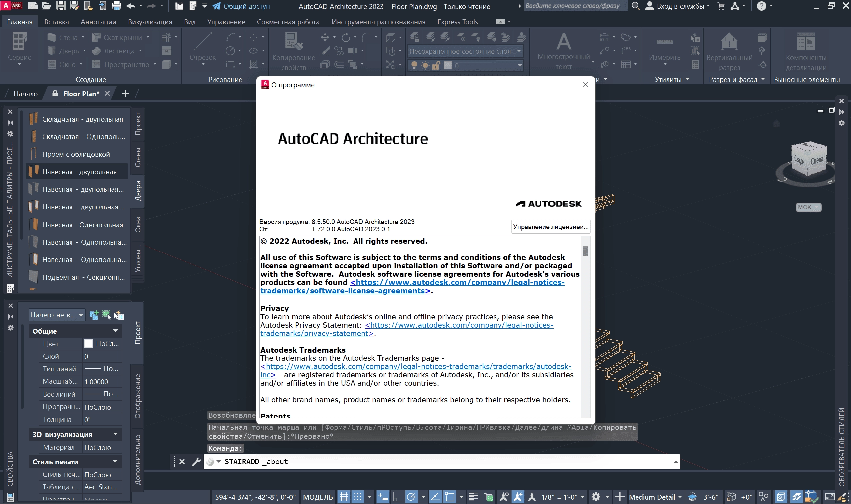Viewport: 851px width, 504px height.
Task: Click the МОДЕЛЬ button in status bar
Action: 318,497
